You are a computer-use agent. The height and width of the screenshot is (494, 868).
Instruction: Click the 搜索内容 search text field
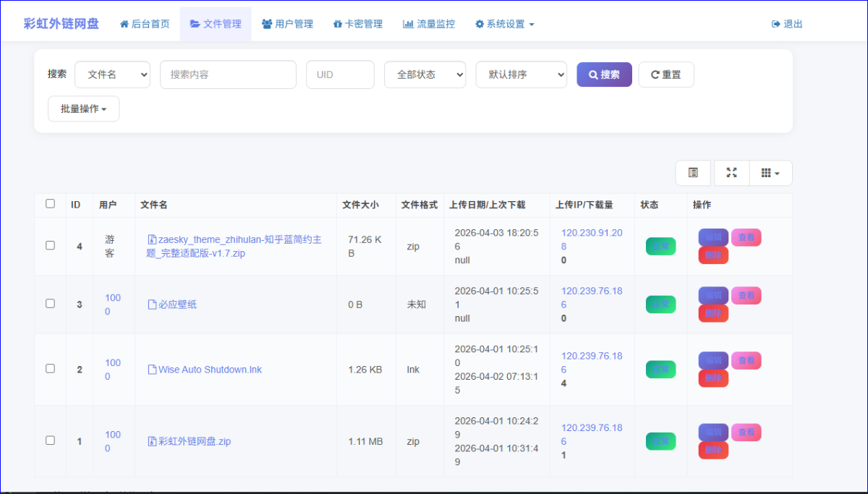[228, 74]
